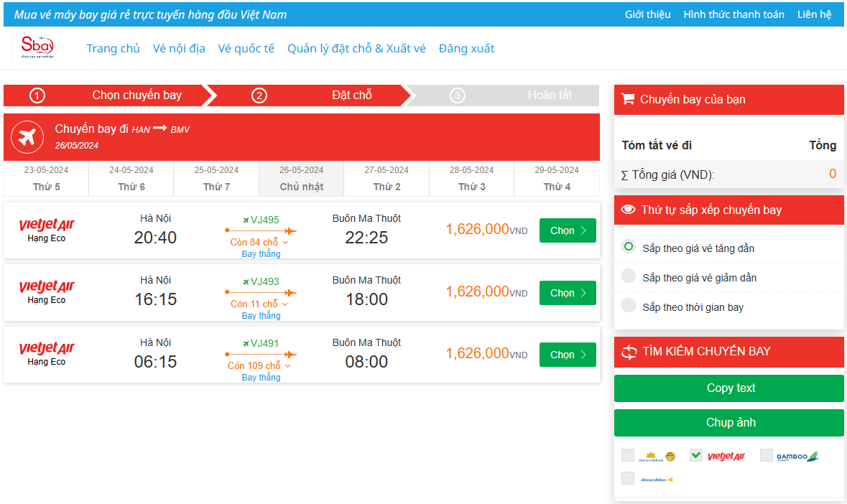
Task: Uncheck the VietJet Air airline filter checkbox
Action: click(695, 455)
